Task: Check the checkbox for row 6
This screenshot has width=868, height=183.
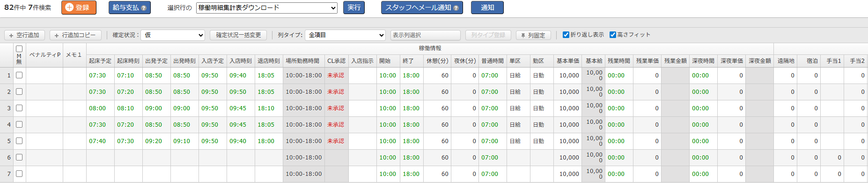Action: click(19, 157)
